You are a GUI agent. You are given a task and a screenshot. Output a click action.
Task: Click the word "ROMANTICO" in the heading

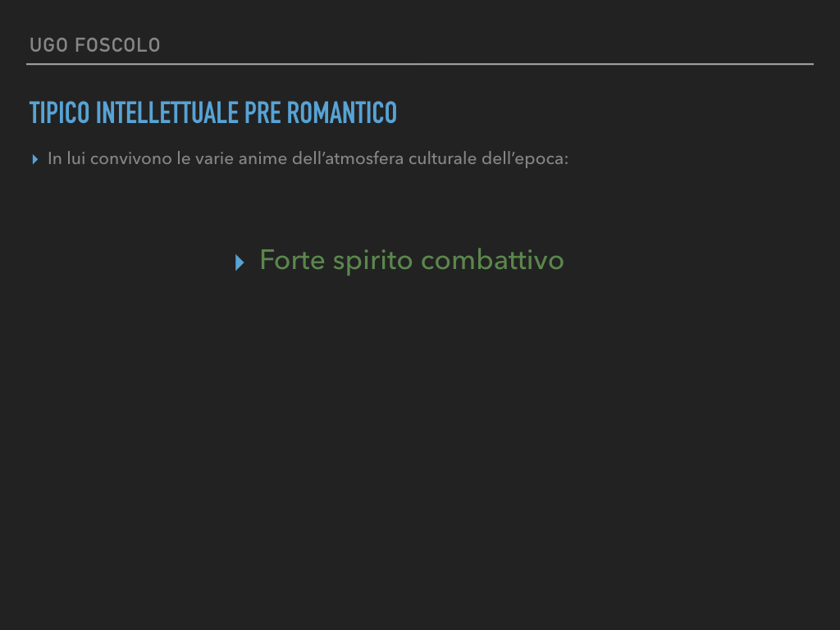[x=342, y=112]
